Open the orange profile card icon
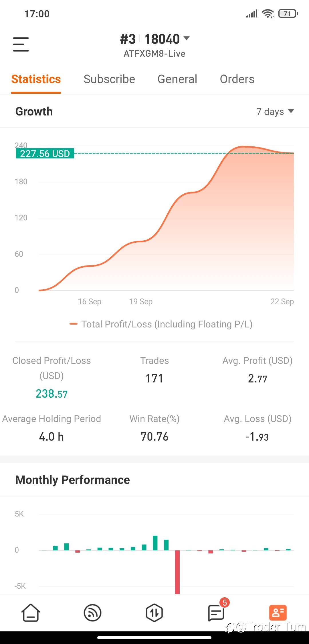309x644 pixels. click(278, 613)
